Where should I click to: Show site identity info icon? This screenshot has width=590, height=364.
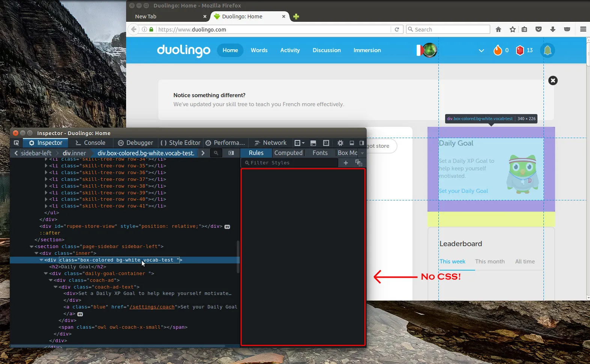(x=144, y=29)
